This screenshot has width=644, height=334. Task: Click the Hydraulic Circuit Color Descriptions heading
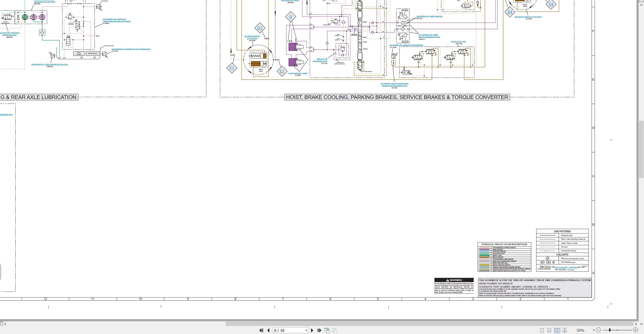click(504, 244)
